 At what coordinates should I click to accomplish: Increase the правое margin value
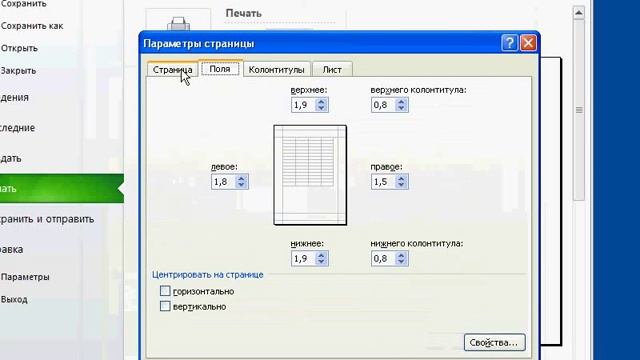click(401, 178)
